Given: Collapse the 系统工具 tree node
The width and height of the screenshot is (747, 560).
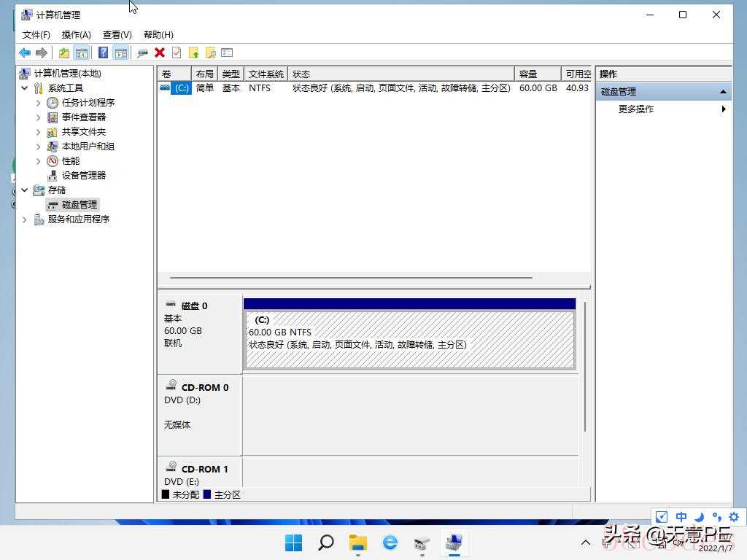Looking at the screenshot, I should pyautogui.click(x=25, y=88).
